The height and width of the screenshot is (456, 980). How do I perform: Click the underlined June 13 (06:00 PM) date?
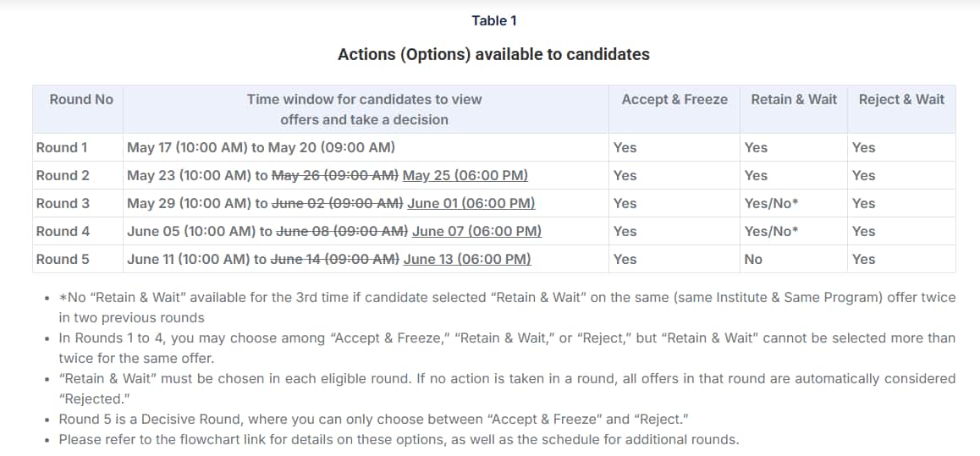[x=467, y=259]
